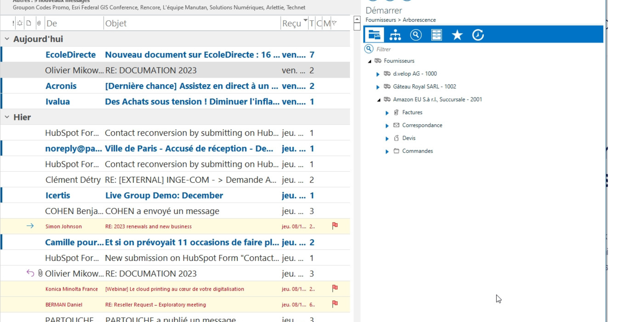Clear flag on Konica Minolta France message
This screenshot has width=644, height=322.
(335, 288)
